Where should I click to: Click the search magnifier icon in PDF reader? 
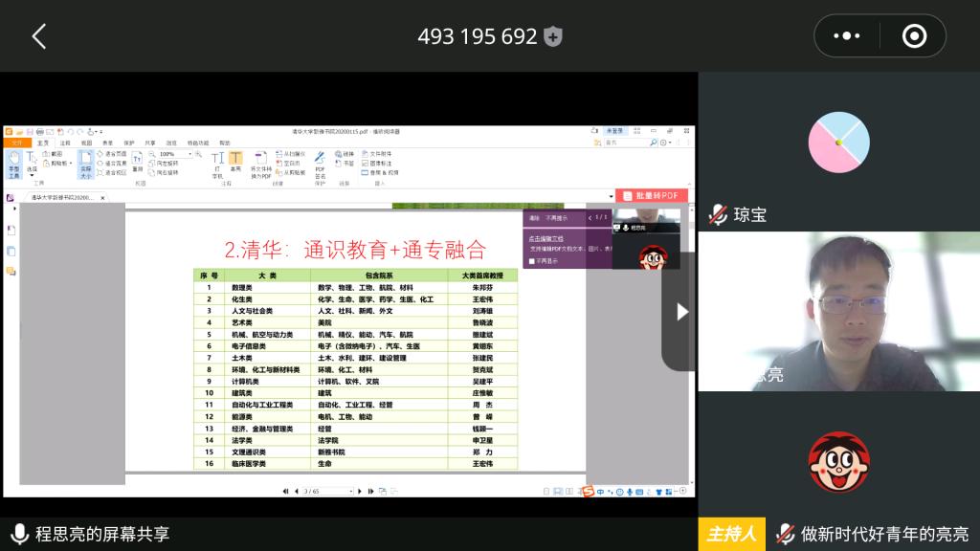654,143
